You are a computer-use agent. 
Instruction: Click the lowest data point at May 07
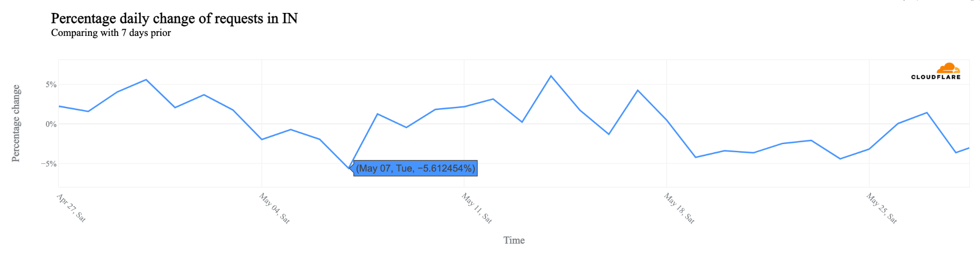pyautogui.click(x=349, y=169)
